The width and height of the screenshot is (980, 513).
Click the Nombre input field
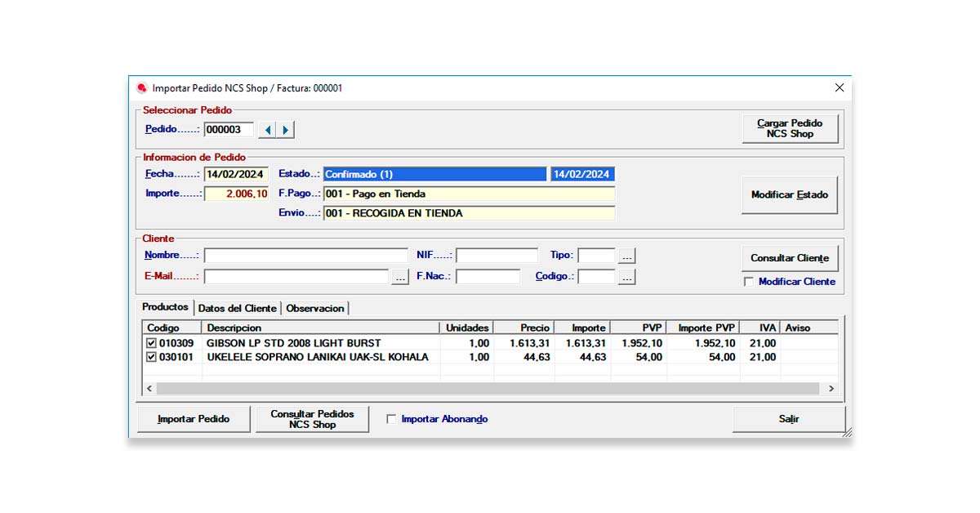point(305,256)
